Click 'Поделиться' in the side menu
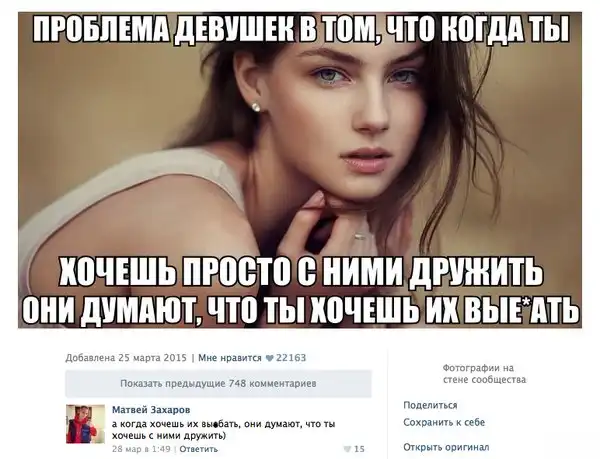The image size is (600, 459). [430, 405]
